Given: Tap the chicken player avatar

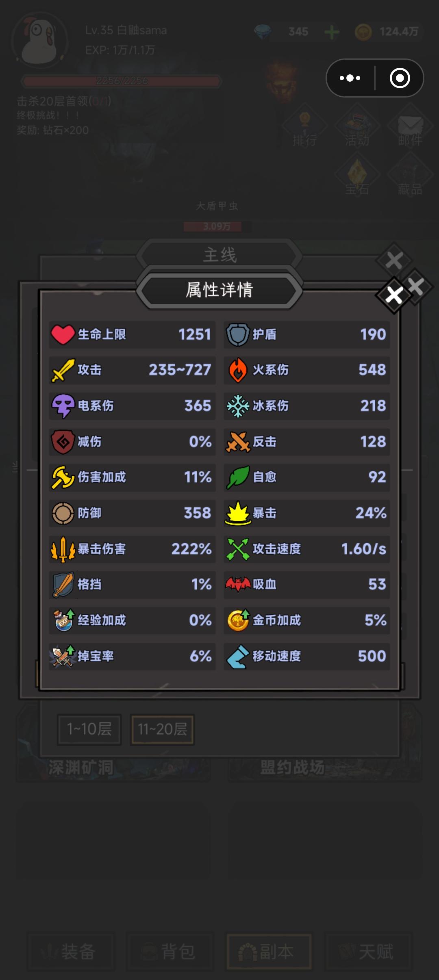Looking at the screenshot, I should (x=39, y=41).
